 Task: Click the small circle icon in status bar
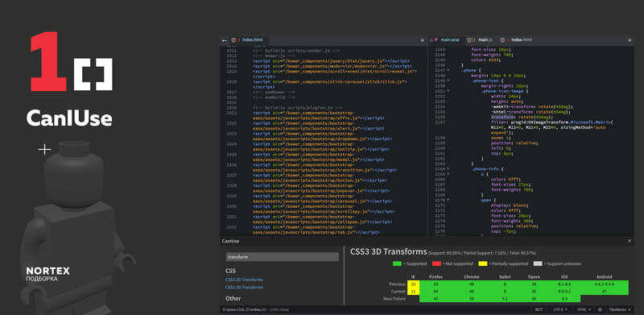600,309
